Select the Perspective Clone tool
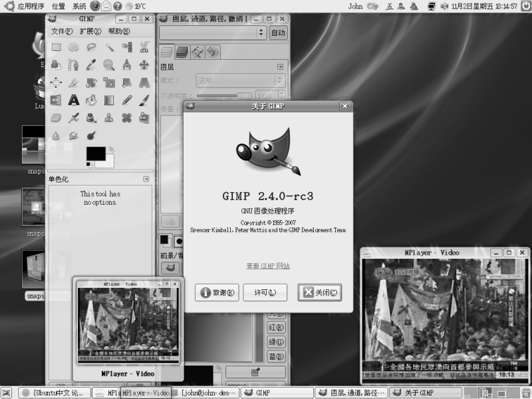Screen dimensions: 532x399 point(144,118)
